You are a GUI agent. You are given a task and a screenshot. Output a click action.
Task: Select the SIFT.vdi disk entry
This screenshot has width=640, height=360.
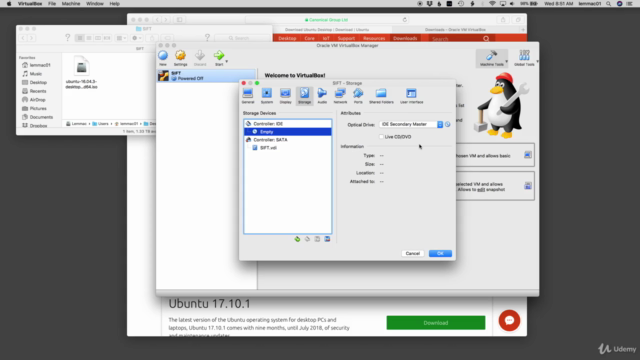288,148
